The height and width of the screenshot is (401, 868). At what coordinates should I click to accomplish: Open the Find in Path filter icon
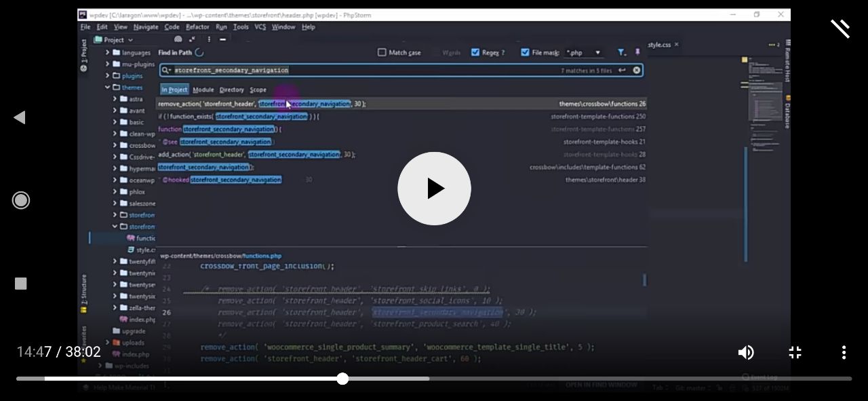[621, 52]
